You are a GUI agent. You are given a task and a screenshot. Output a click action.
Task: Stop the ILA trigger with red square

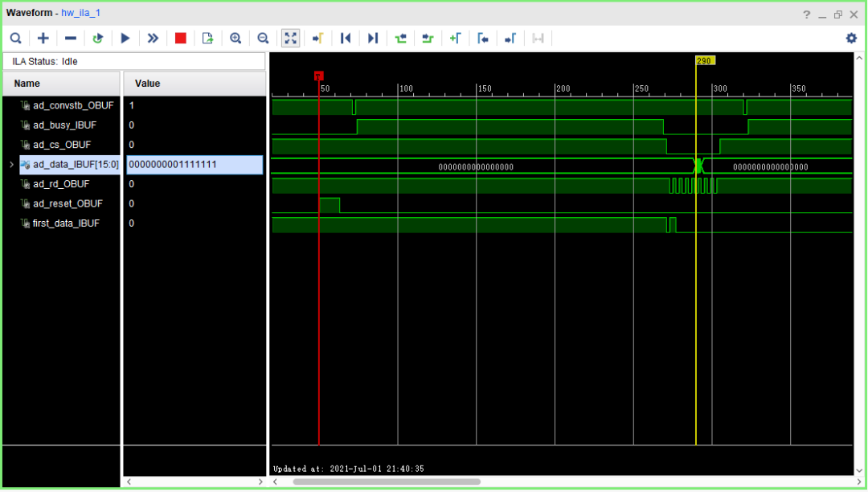pos(181,39)
